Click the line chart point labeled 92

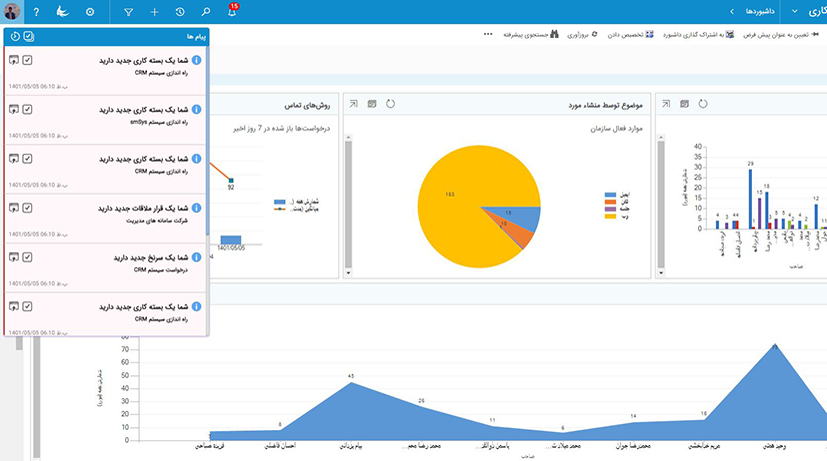tap(230, 180)
